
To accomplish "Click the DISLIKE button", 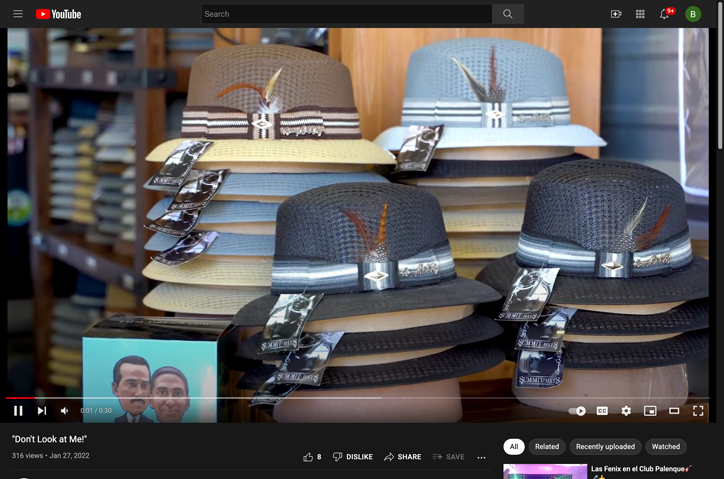I will [353, 457].
